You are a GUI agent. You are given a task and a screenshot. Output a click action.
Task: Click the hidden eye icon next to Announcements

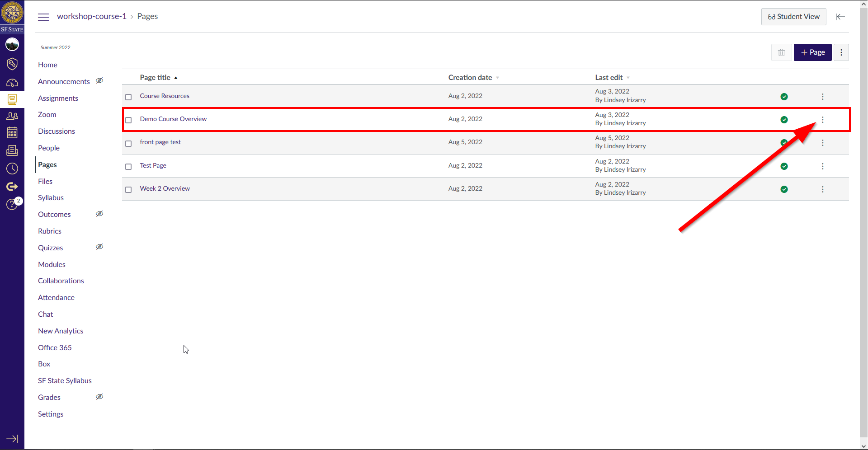99,81
